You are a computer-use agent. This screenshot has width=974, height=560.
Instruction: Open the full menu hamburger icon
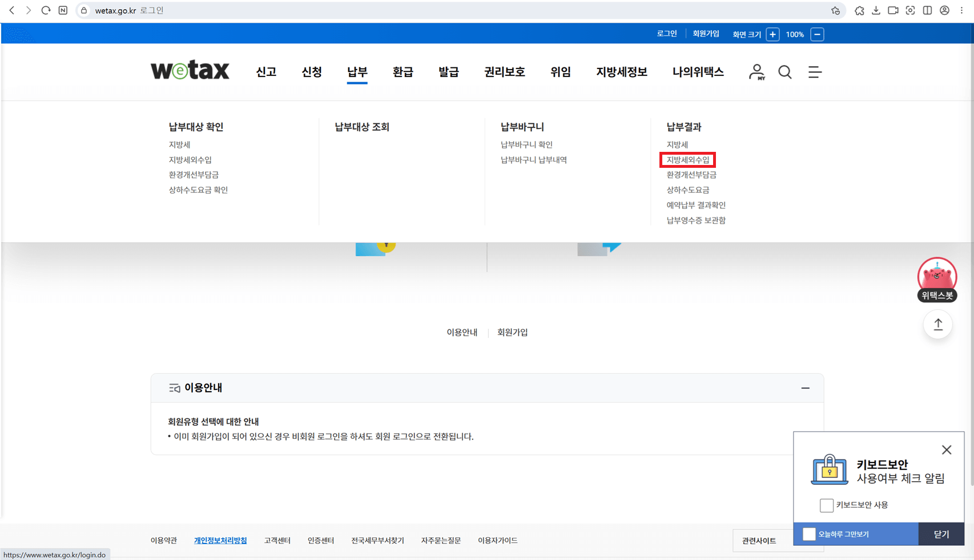(x=815, y=72)
